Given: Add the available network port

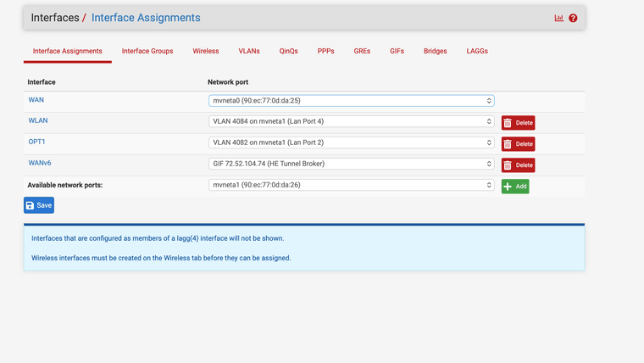Looking at the screenshot, I should tap(514, 186).
